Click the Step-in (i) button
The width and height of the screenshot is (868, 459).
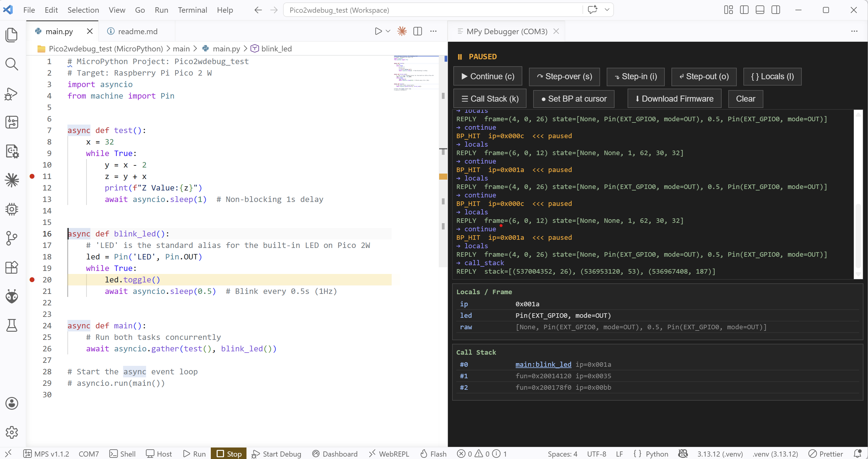pyautogui.click(x=635, y=76)
